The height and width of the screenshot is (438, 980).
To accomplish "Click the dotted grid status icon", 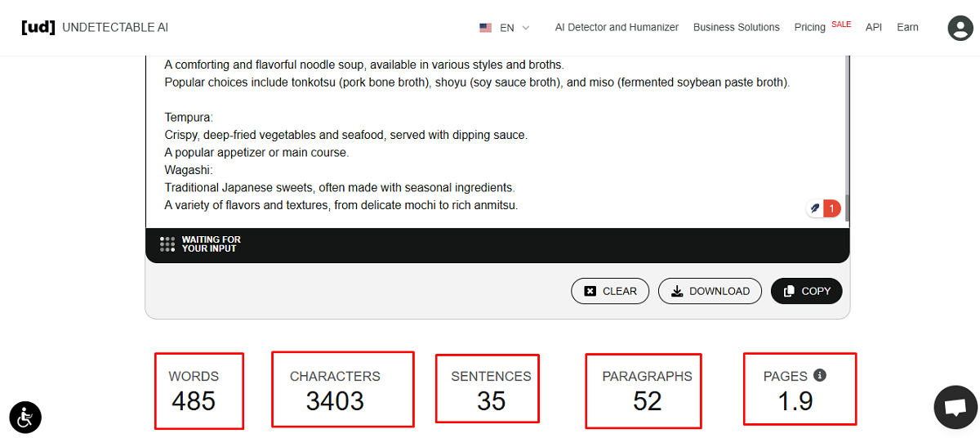I will tap(167, 244).
